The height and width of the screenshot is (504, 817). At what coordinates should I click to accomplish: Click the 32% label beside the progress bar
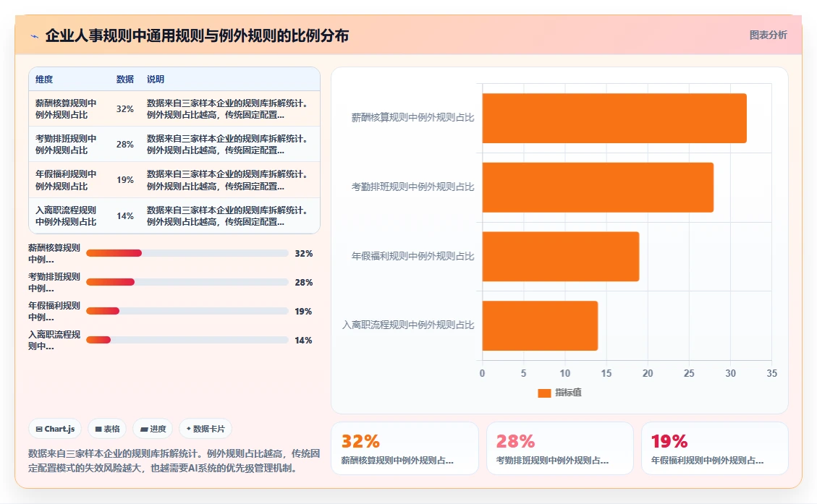304,254
